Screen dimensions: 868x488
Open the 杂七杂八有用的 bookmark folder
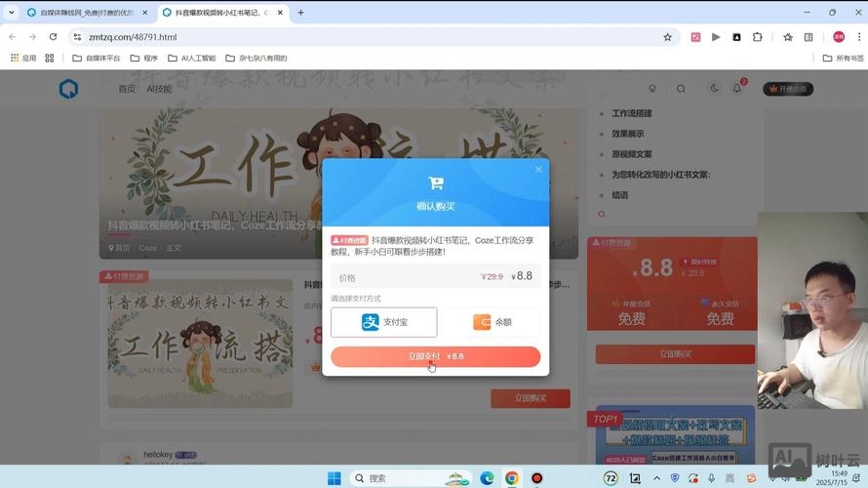pos(256,58)
